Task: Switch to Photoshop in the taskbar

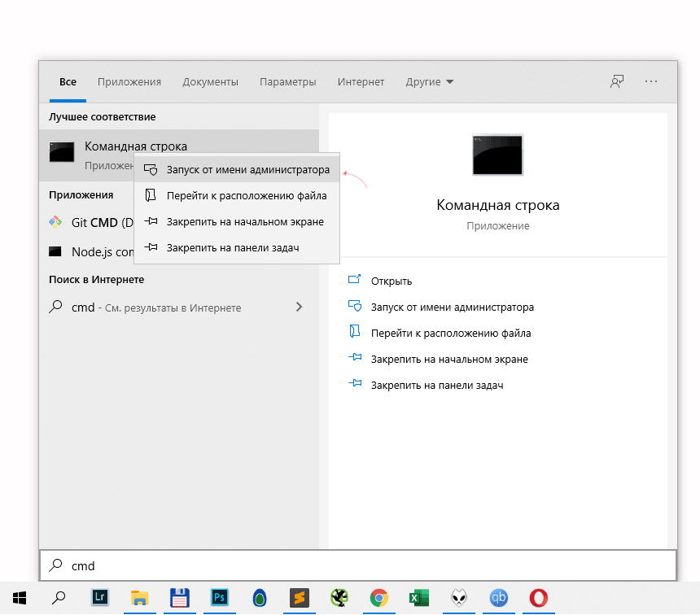Action: (x=219, y=598)
